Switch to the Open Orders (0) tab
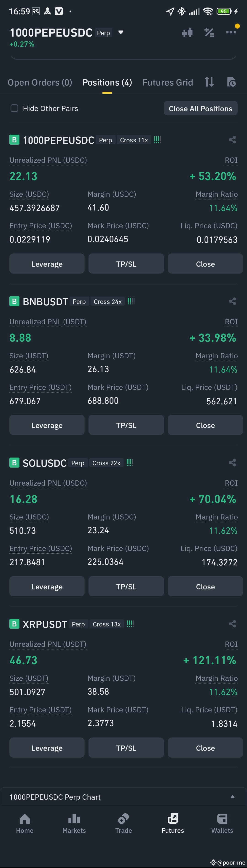 tap(40, 83)
